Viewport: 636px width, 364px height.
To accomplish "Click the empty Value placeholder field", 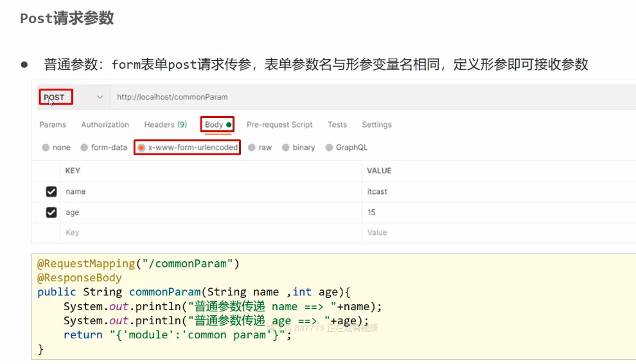I will (x=499, y=233).
